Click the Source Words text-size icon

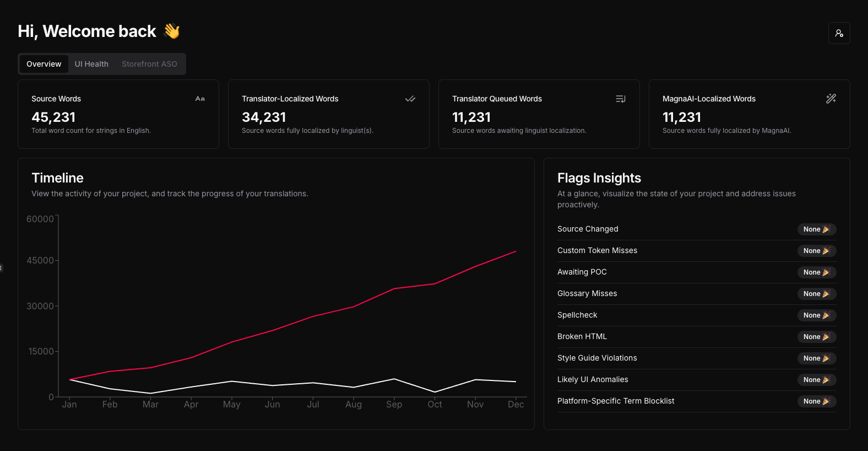[x=200, y=99]
